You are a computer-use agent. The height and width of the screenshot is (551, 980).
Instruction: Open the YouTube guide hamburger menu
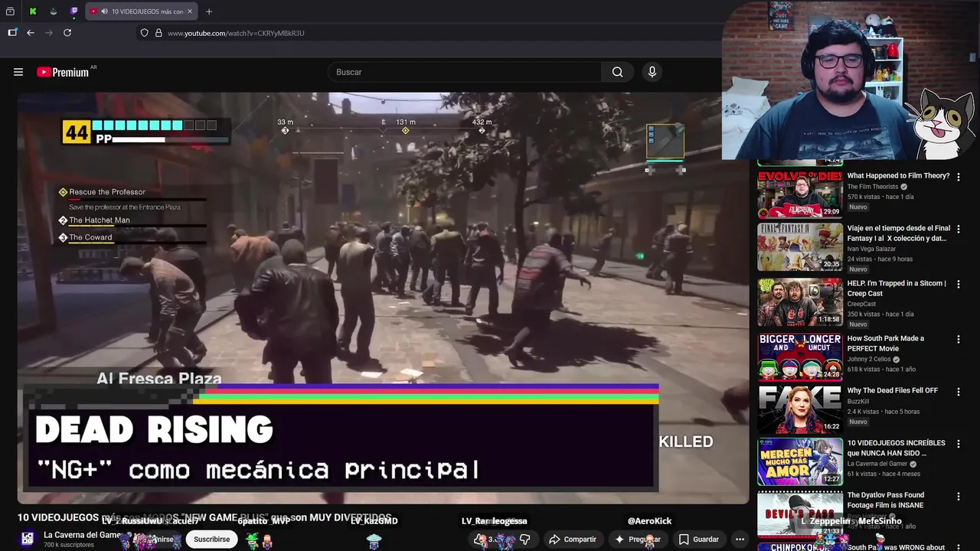[x=18, y=72]
